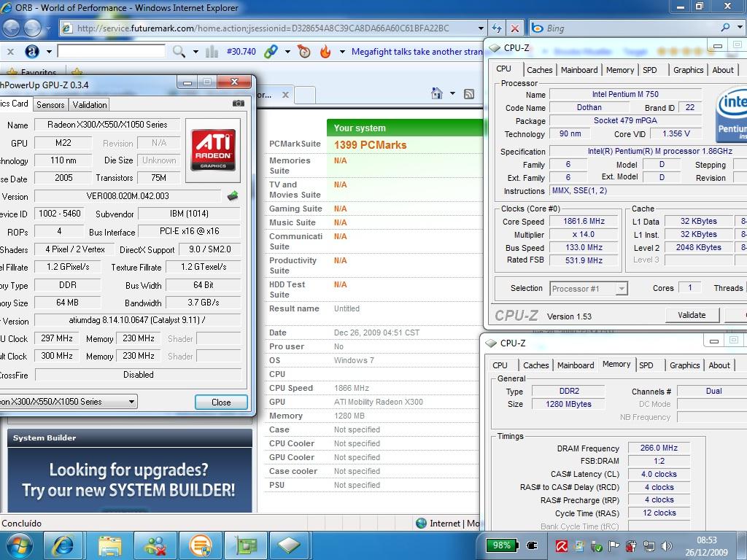Image resolution: width=747 pixels, height=560 pixels.
Task: Click the ATI Radeon logo in GPU-Z
Action: point(213,150)
